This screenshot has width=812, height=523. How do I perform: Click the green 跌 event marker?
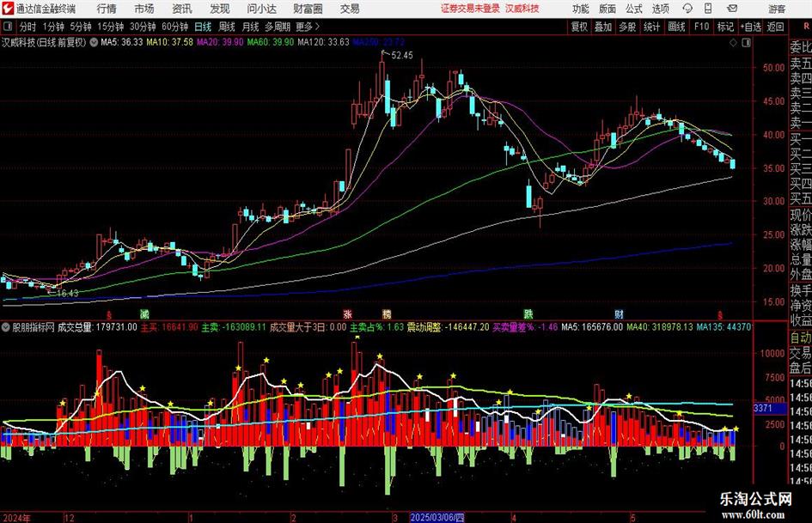[528, 313]
